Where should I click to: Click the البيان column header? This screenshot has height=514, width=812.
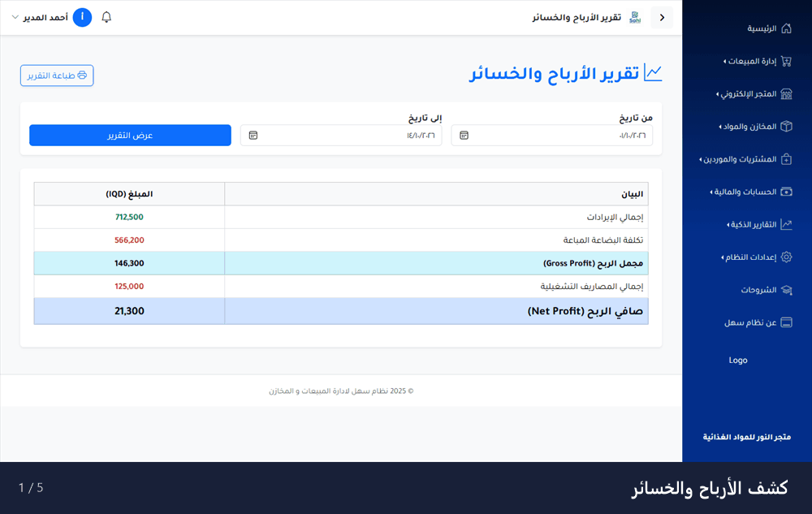click(436, 194)
